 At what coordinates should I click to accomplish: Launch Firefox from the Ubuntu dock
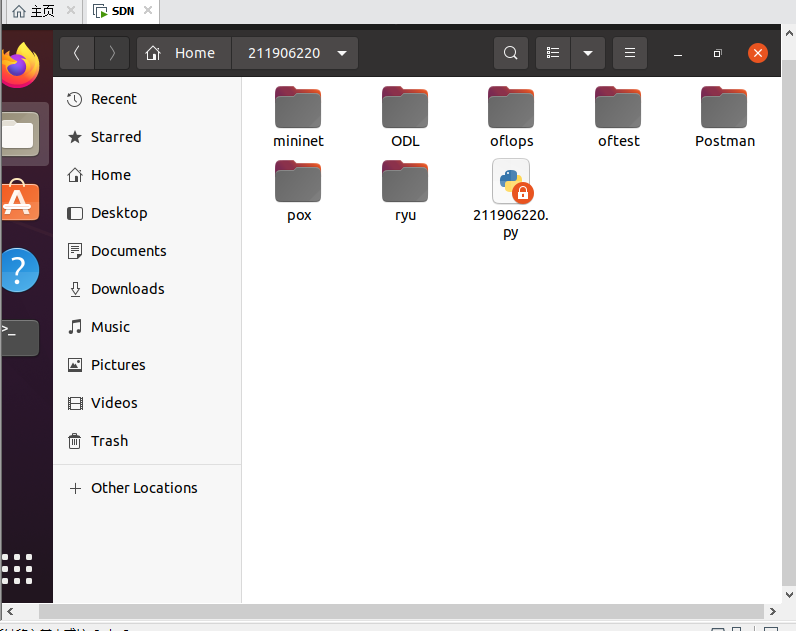[21, 65]
